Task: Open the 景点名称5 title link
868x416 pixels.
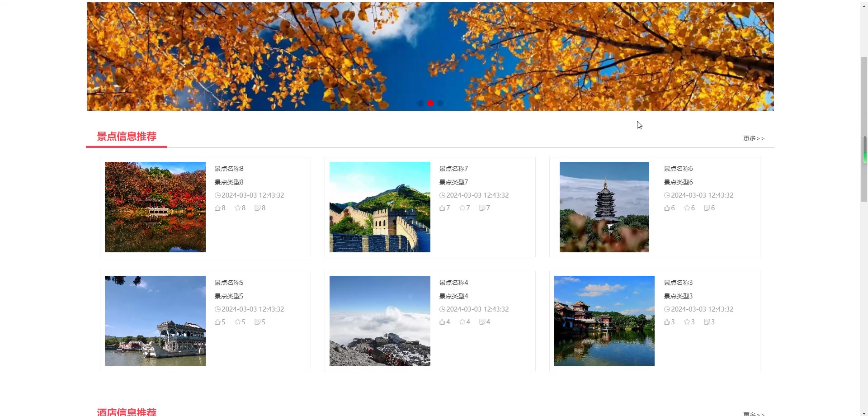Action: [x=229, y=283]
